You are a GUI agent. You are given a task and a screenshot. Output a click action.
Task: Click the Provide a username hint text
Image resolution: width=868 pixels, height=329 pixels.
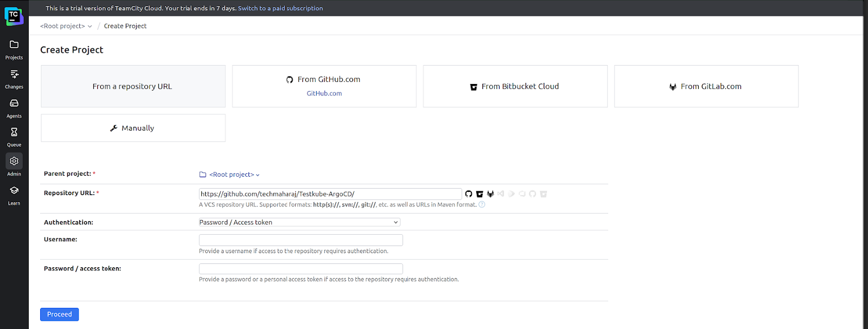tap(293, 251)
